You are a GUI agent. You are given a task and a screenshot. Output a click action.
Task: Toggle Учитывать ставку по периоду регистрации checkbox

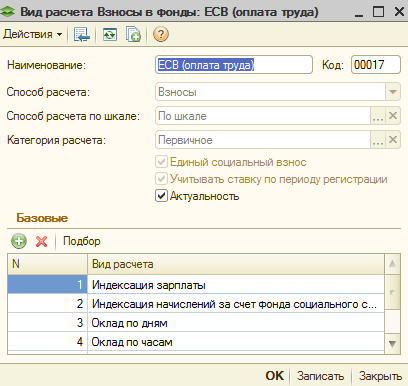click(161, 179)
